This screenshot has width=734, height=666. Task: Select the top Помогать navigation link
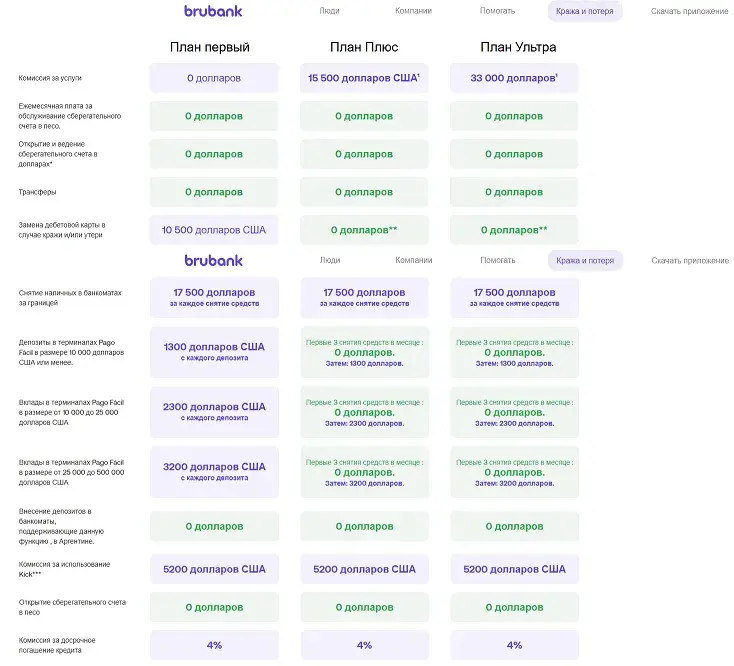pos(497,11)
